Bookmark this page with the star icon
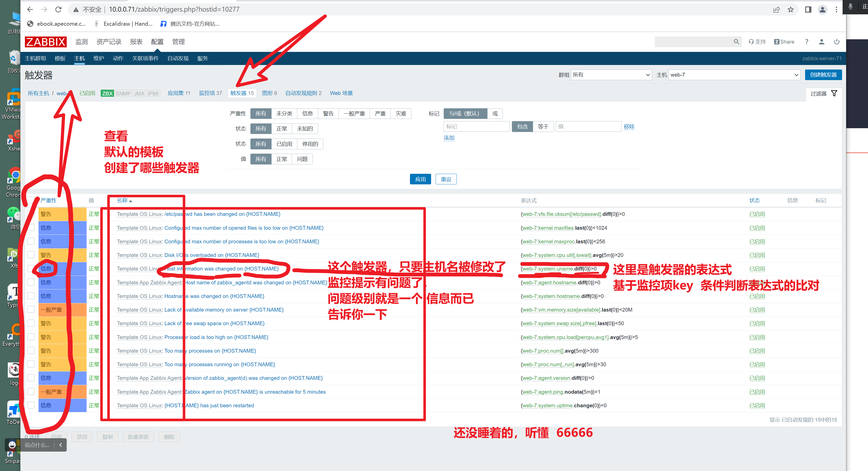868x471 pixels. pos(790,9)
